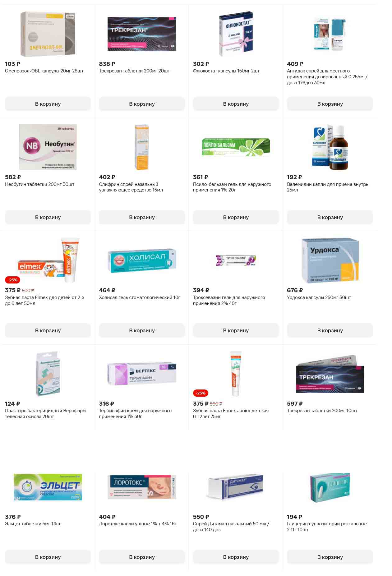Add Дитамал nasal spray to cart

(236, 557)
